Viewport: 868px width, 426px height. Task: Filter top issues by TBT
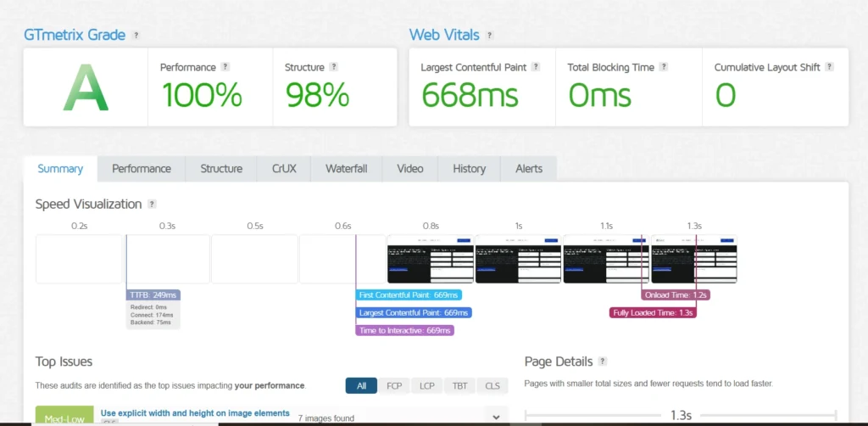pyautogui.click(x=459, y=385)
